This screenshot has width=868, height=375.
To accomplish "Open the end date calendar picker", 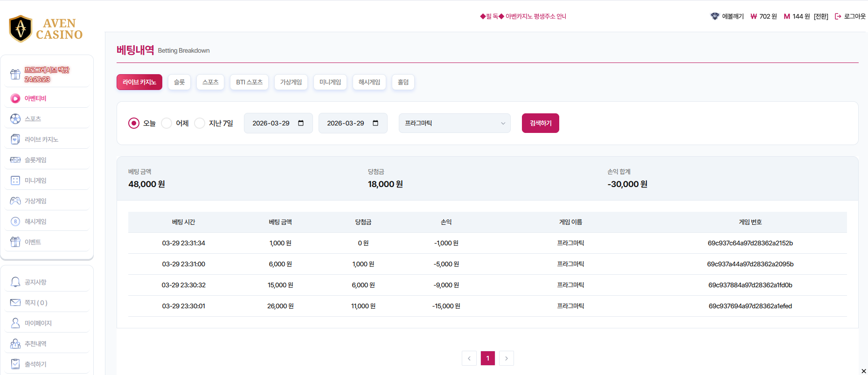I will 375,123.
